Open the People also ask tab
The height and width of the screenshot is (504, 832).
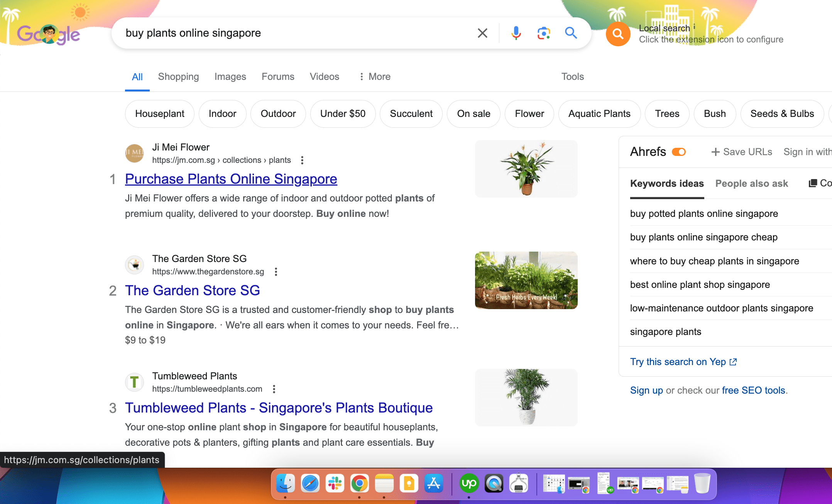[751, 183]
